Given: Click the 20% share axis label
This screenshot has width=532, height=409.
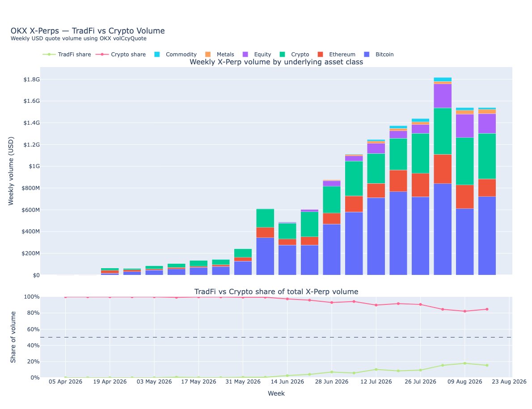Looking at the screenshot, I should coord(33,362).
